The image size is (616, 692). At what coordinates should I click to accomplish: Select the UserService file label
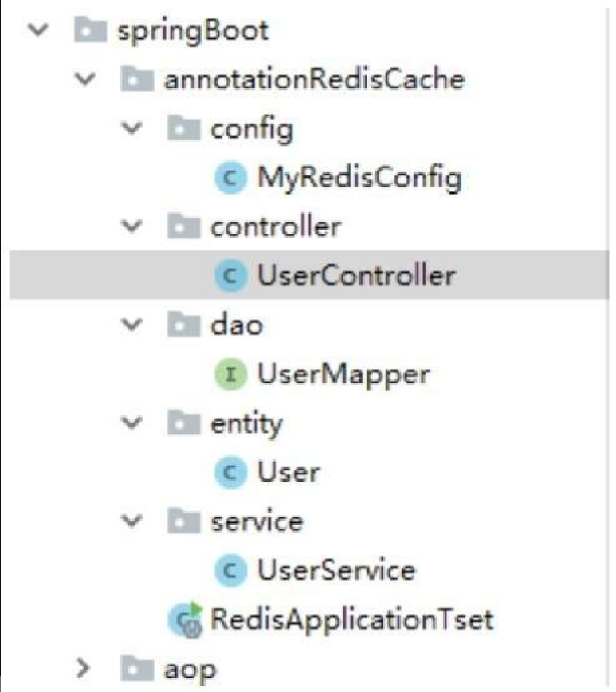[336, 570]
